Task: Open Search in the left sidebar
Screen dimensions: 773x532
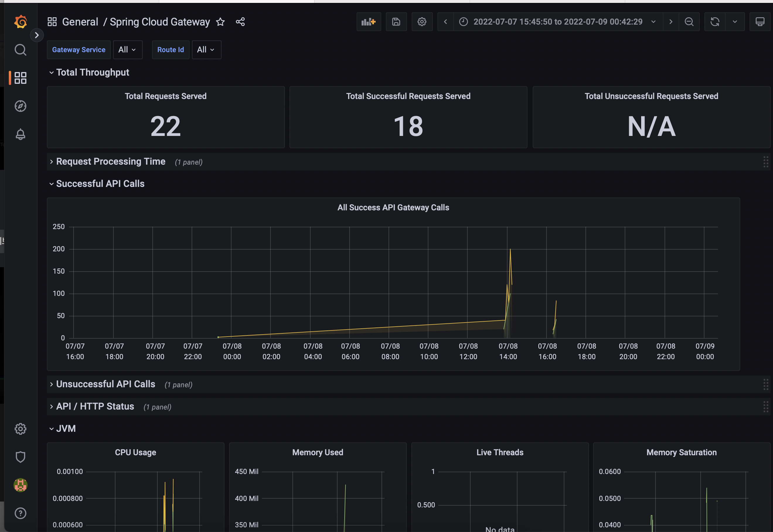Action: [20, 50]
